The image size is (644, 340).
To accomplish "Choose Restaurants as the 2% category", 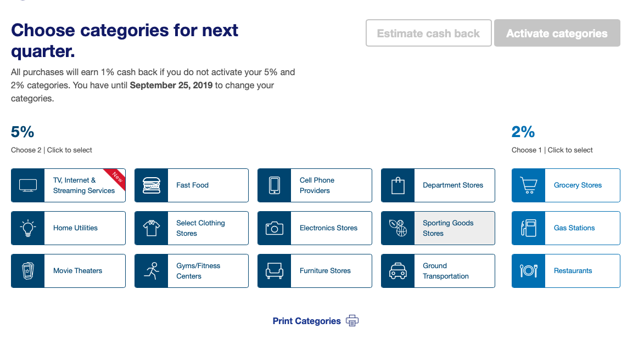I will click(565, 271).
